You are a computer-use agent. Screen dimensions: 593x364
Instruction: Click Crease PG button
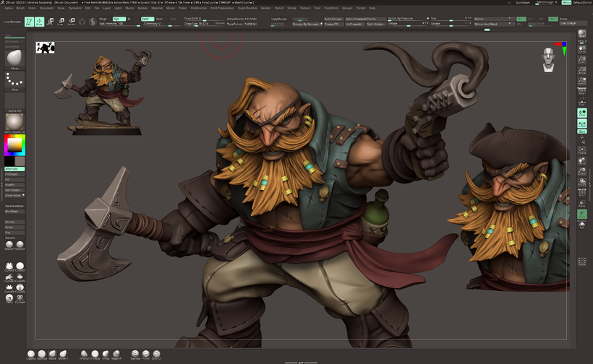[x=333, y=24]
